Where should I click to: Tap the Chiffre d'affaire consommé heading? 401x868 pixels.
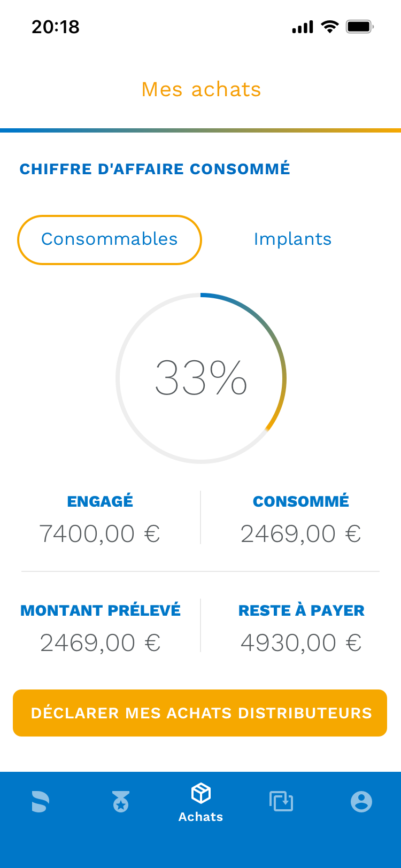coord(155,169)
